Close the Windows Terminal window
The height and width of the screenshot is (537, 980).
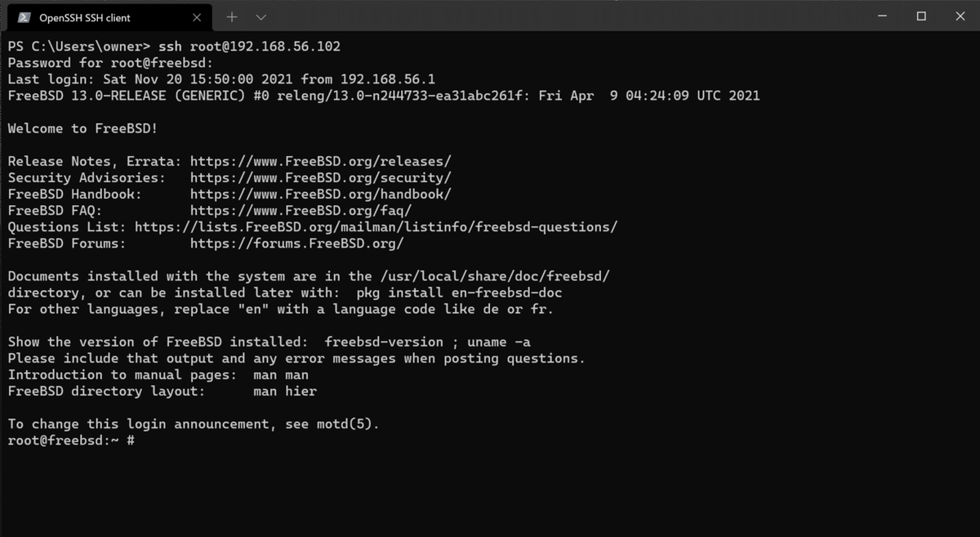point(960,16)
